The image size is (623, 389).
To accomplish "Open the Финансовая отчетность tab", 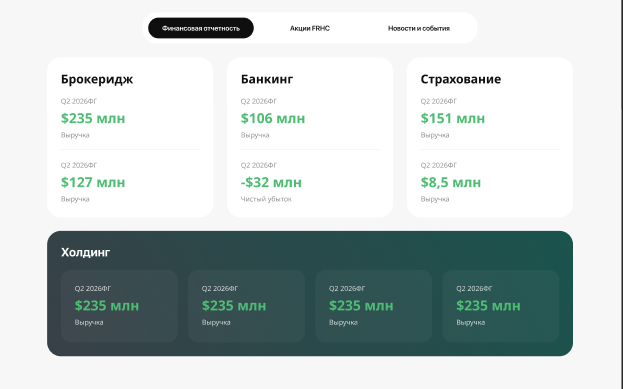I will click(201, 28).
